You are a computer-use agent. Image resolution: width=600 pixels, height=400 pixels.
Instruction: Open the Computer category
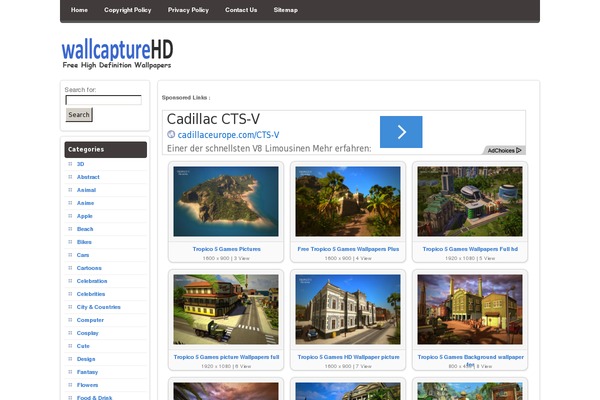(90, 320)
